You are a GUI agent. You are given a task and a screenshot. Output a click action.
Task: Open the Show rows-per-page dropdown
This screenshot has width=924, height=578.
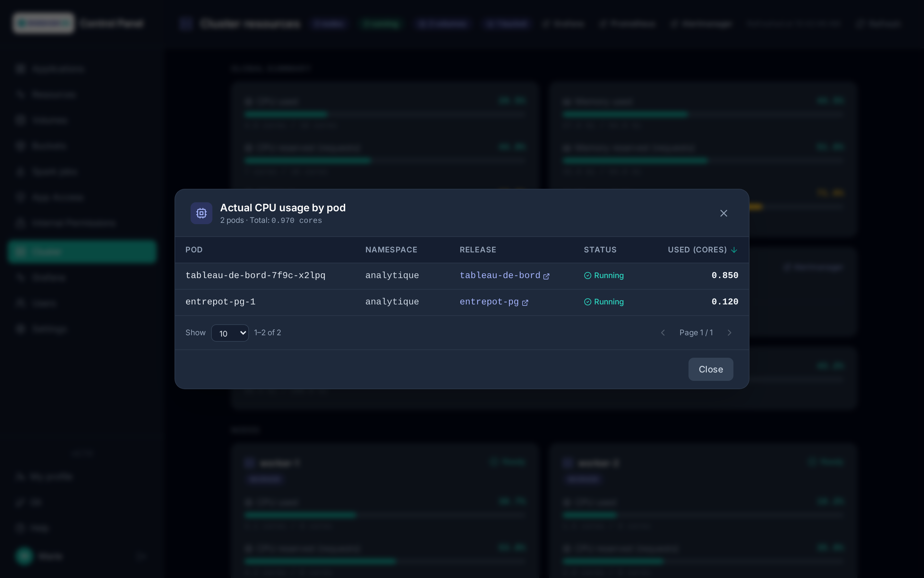pos(230,333)
